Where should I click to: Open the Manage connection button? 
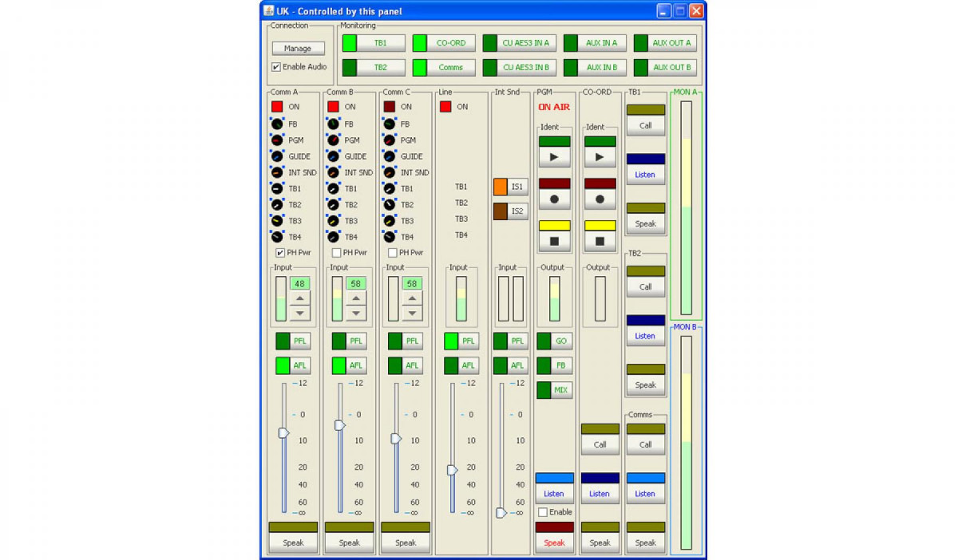pos(298,49)
